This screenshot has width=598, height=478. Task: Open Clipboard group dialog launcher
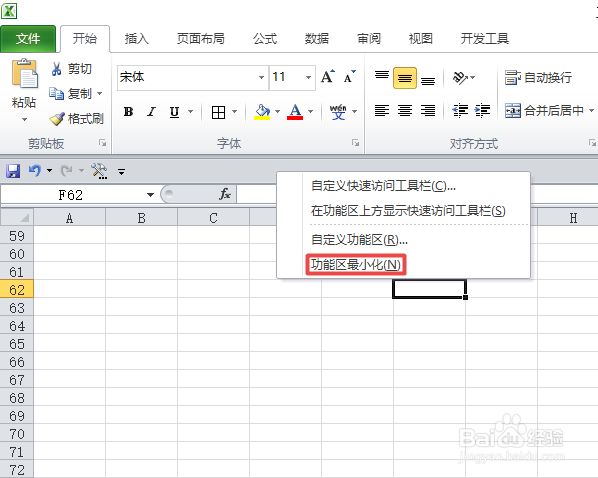102,143
